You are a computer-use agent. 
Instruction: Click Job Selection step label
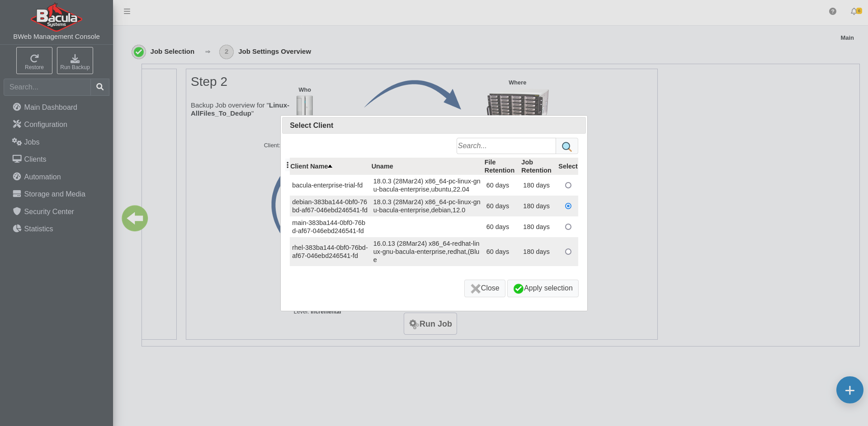tap(172, 51)
